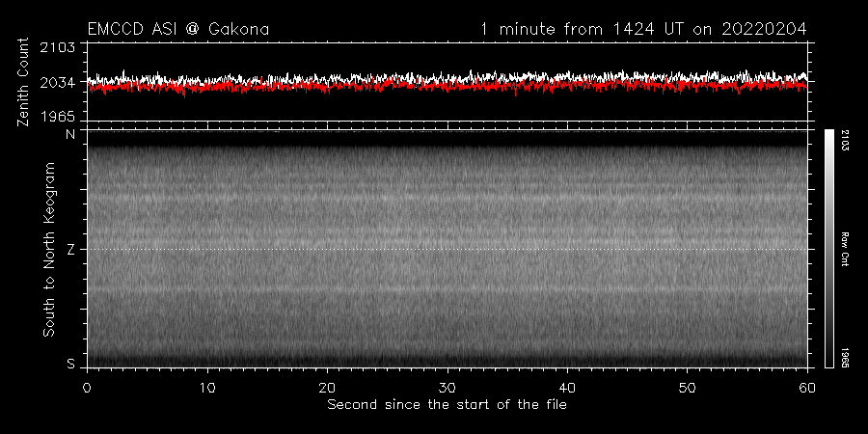Click the x-axis tick label 30
Viewport: 868px width, 434px height.
coord(448,387)
